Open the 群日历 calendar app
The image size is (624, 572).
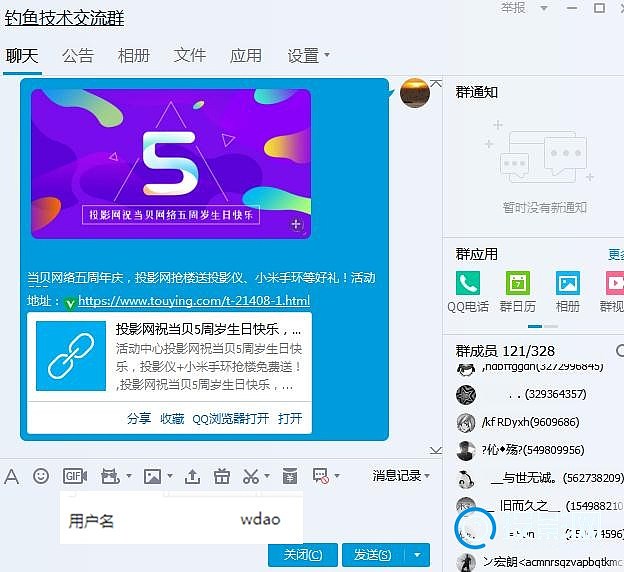(517, 283)
